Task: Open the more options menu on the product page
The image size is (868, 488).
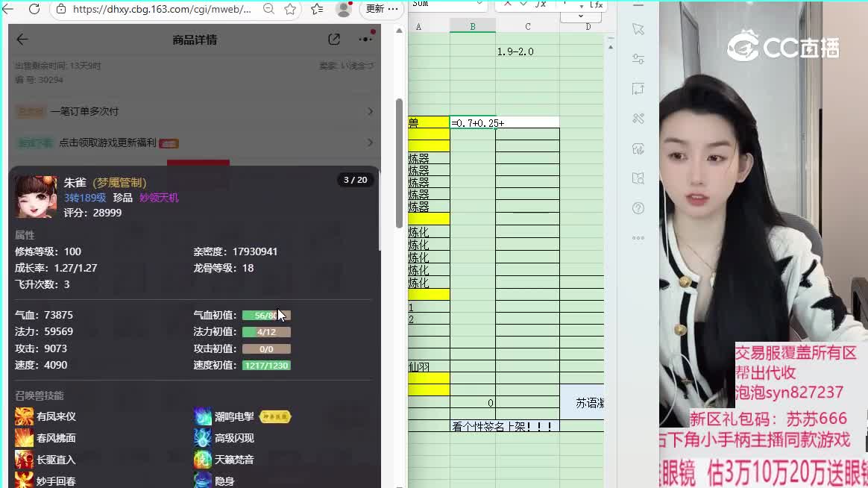Action: (x=365, y=39)
